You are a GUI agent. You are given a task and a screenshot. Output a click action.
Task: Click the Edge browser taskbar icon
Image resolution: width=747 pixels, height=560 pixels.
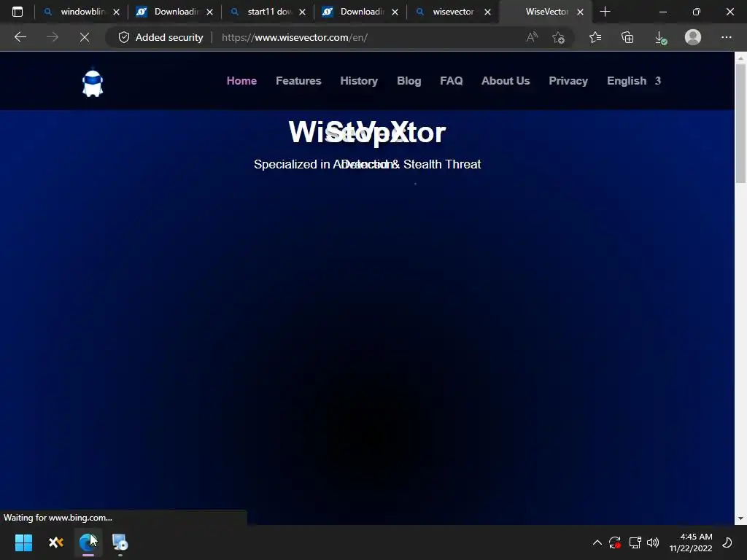click(x=88, y=542)
